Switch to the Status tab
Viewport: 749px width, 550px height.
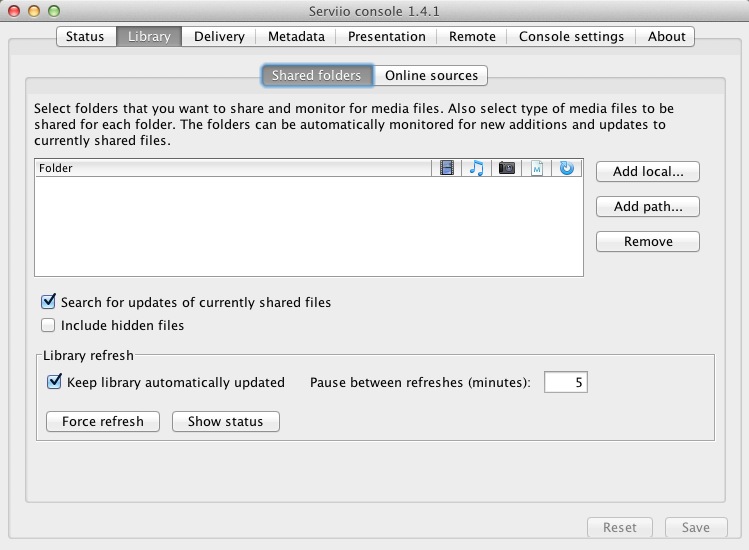tap(85, 36)
